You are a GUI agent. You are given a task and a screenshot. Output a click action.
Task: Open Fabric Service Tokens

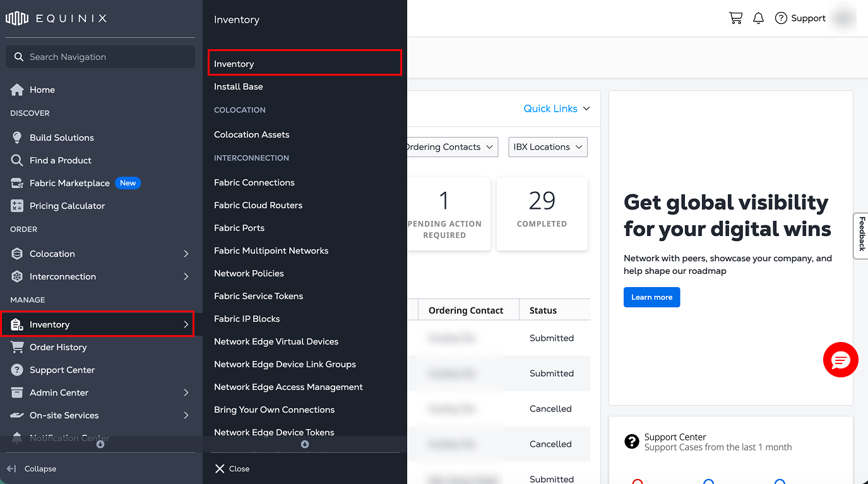click(259, 296)
